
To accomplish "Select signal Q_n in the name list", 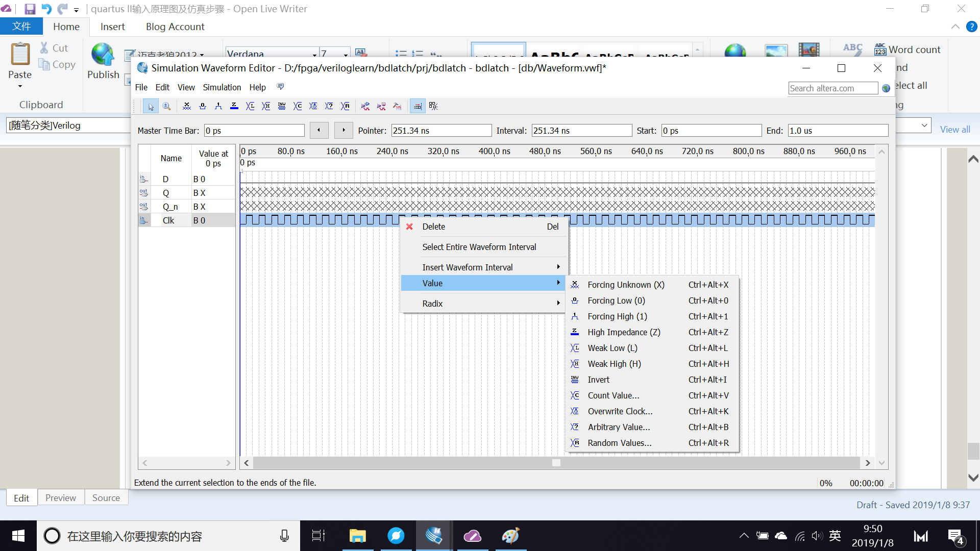I will (186, 207).
